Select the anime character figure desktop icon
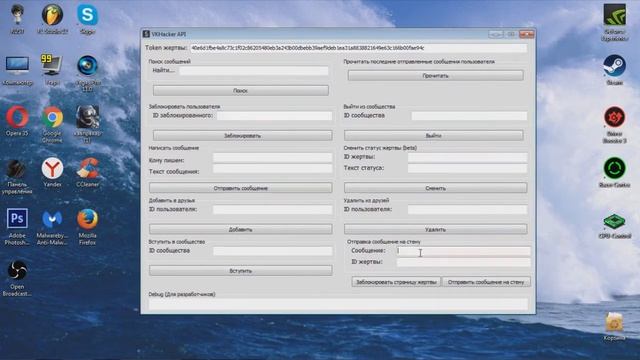This screenshot has height=360, width=640. coord(17,16)
